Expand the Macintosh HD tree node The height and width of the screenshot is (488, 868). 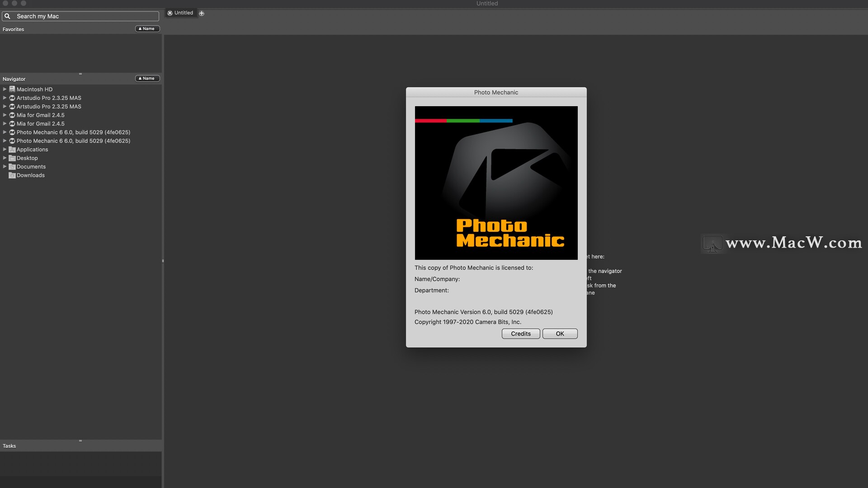pos(5,89)
